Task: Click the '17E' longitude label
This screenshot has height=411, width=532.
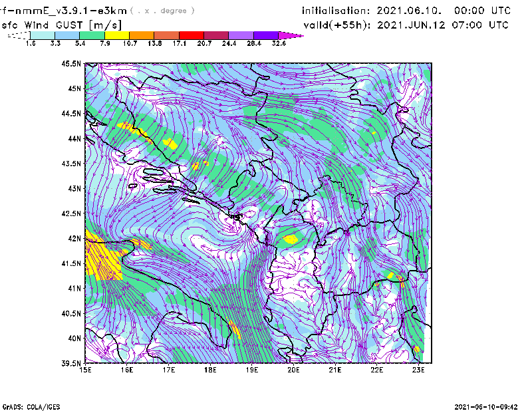Action: click(x=169, y=370)
